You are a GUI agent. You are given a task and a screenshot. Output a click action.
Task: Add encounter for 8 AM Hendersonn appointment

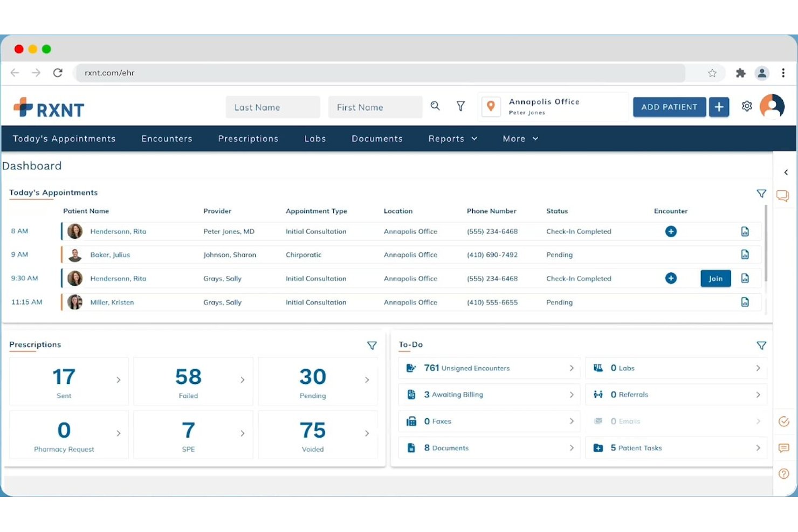pos(671,231)
